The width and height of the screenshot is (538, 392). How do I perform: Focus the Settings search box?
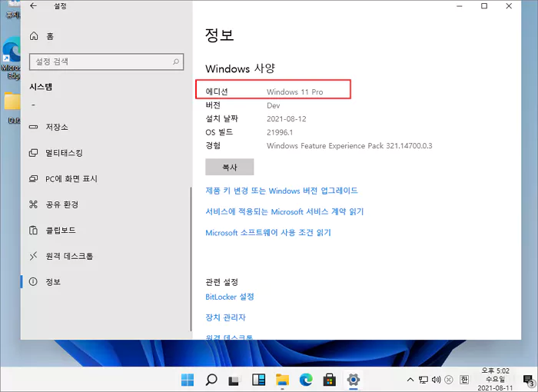(106, 61)
